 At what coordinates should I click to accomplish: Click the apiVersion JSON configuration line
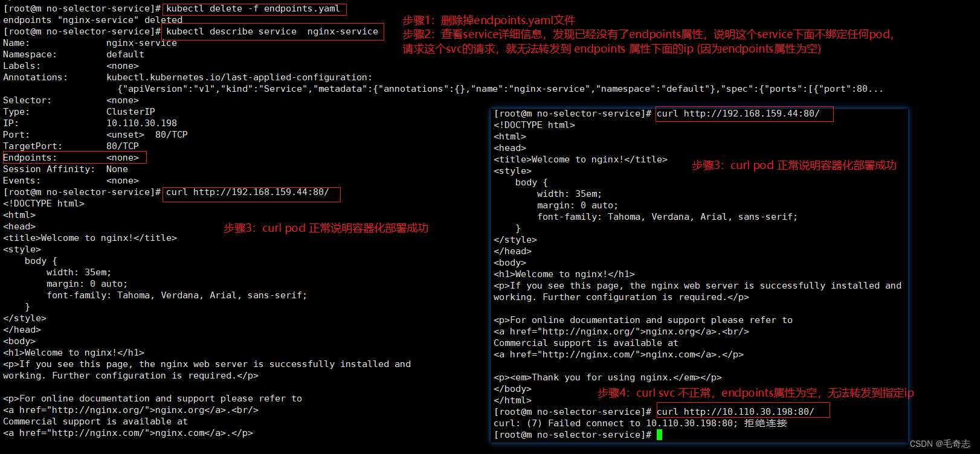pyautogui.click(x=500, y=89)
